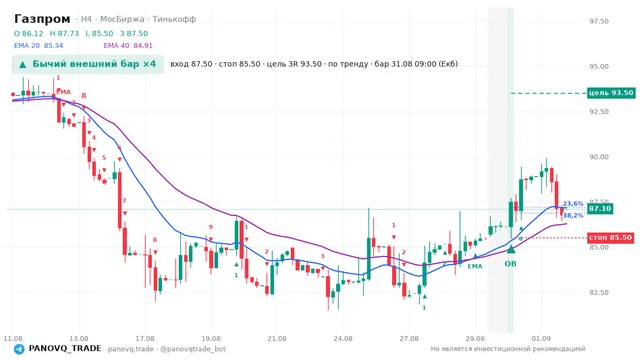Click the high value 'H 87.73'

tap(64, 33)
